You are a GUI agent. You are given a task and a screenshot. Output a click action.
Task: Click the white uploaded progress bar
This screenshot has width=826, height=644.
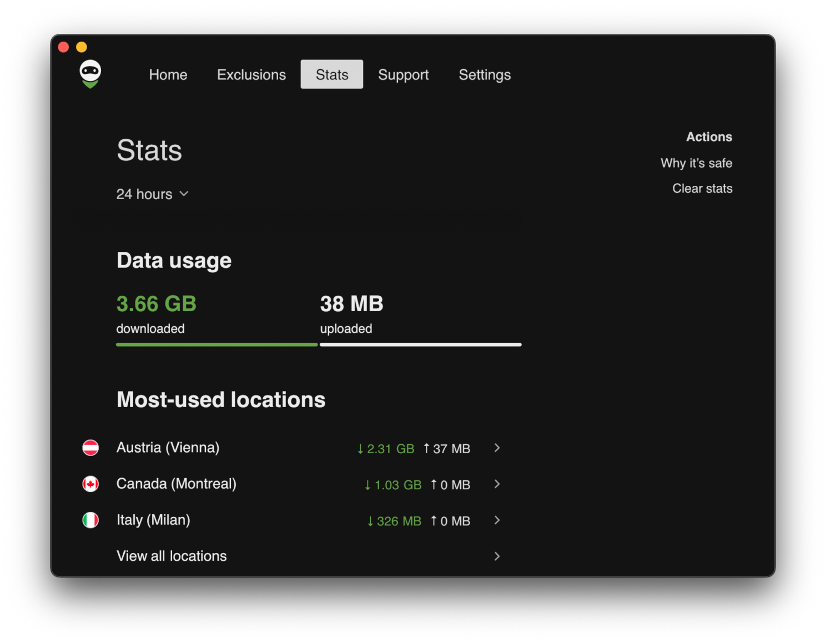[x=421, y=344]
